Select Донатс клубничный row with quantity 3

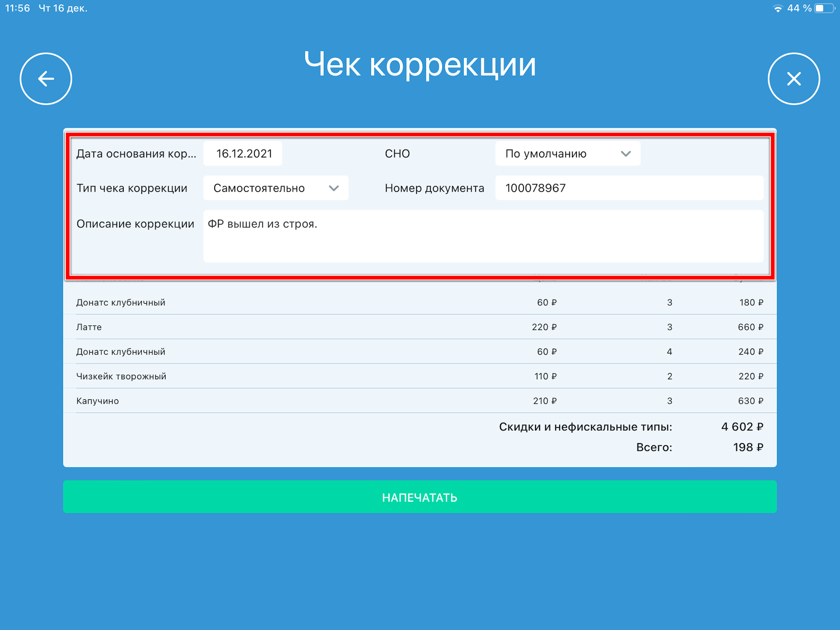pyautogui.click(x=420, y=302)
